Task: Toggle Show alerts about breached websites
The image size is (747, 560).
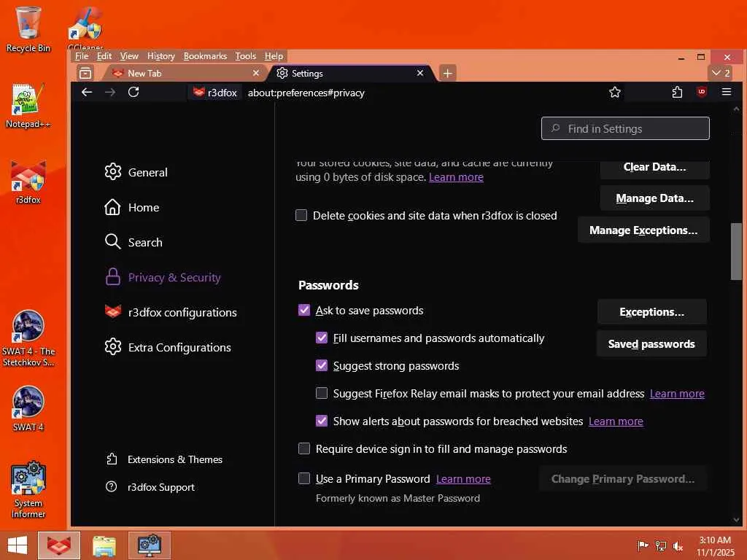Action: [x=322, y=421]
